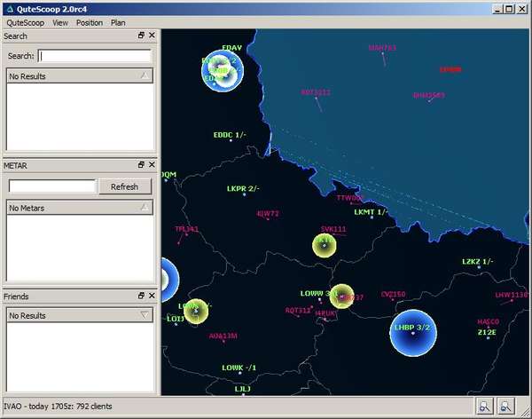
Task: Close the Search dock panel
Action: [152, 36]
